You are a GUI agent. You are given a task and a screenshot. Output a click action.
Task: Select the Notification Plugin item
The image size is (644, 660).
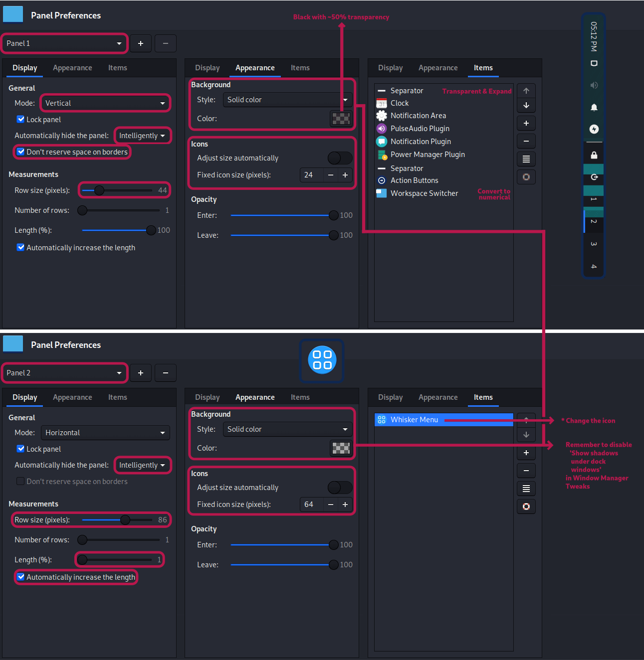(421, 141)
